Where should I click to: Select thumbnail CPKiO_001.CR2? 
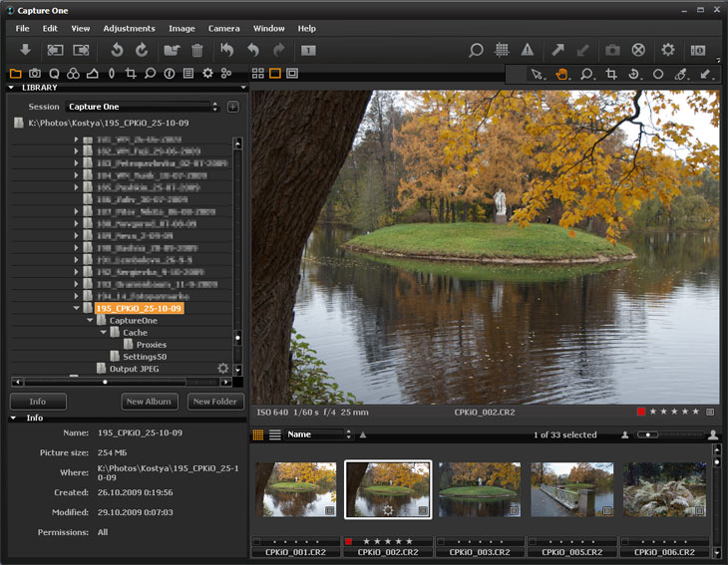(295, 489)
